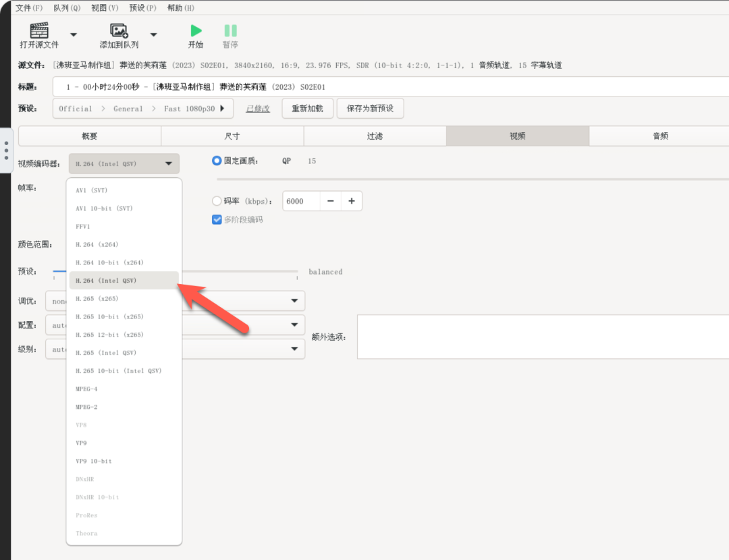Image resolution: width=729 pixels, height=560 pixels.
Task: Increase bitrate with the plus button
Action: coord(352,201)
